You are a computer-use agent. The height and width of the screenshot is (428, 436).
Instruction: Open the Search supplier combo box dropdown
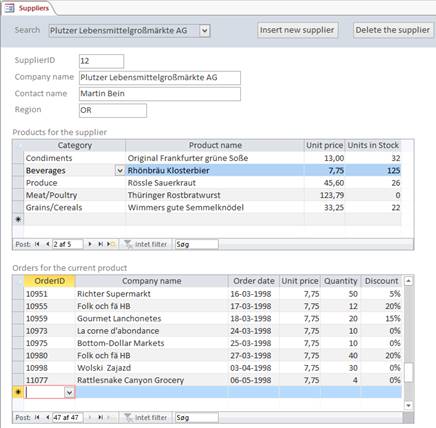tap(205, 31)
